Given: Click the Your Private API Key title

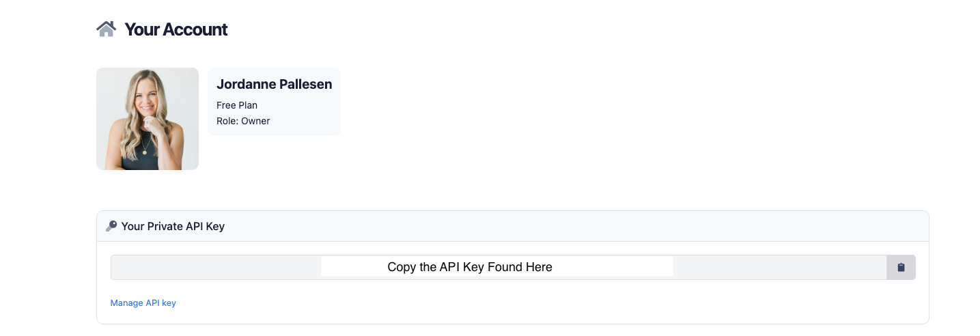Looking at the screenshot, I should tap(173, 226).
